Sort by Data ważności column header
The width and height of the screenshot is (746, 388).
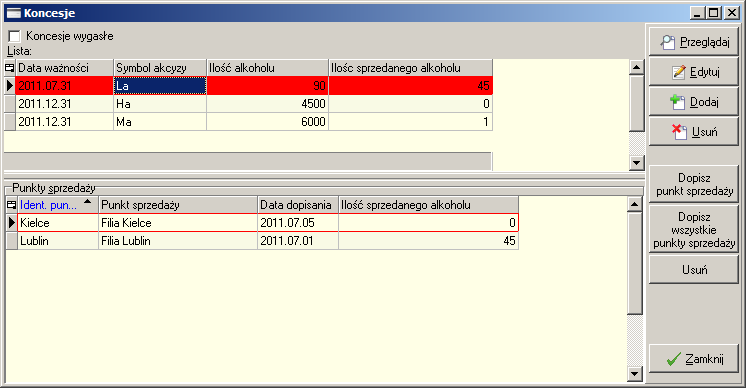pos(64,68)
